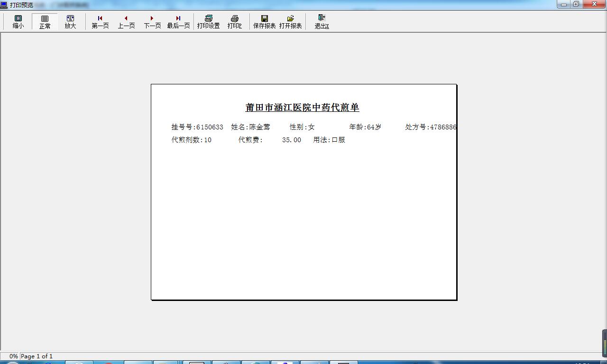607x364 pixels.
Task: Go to the next page (下一页)
Action: (152, 22)
